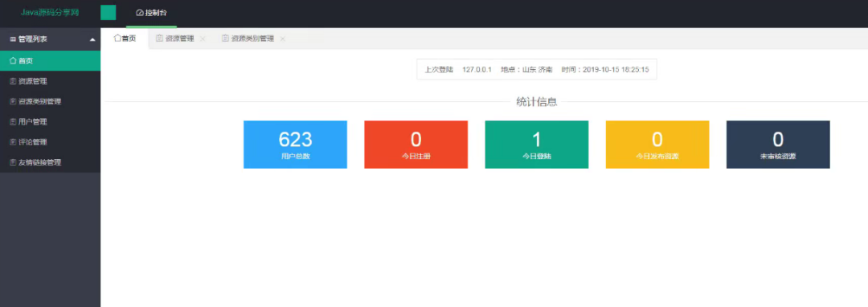Close the 资源类别管理 tab
Image resolution: width=868 pixels, height=307 pixels.
click(x=283, y=39)
